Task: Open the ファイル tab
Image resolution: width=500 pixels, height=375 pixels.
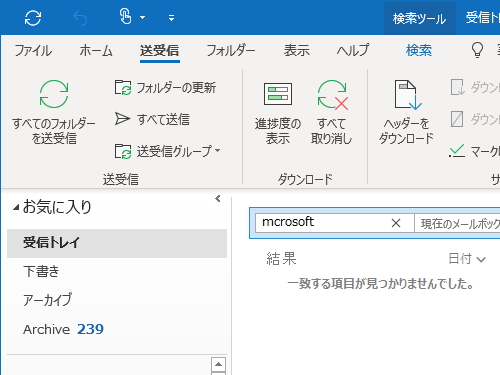Action: pyautogui.click(x=33, y=51)
